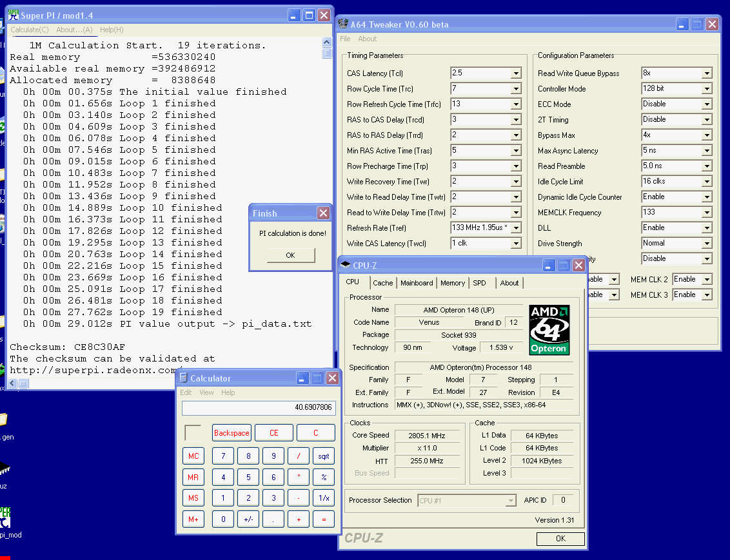Click the Calculator title bar icon
730x560 pixels.
tap(183, 378)
